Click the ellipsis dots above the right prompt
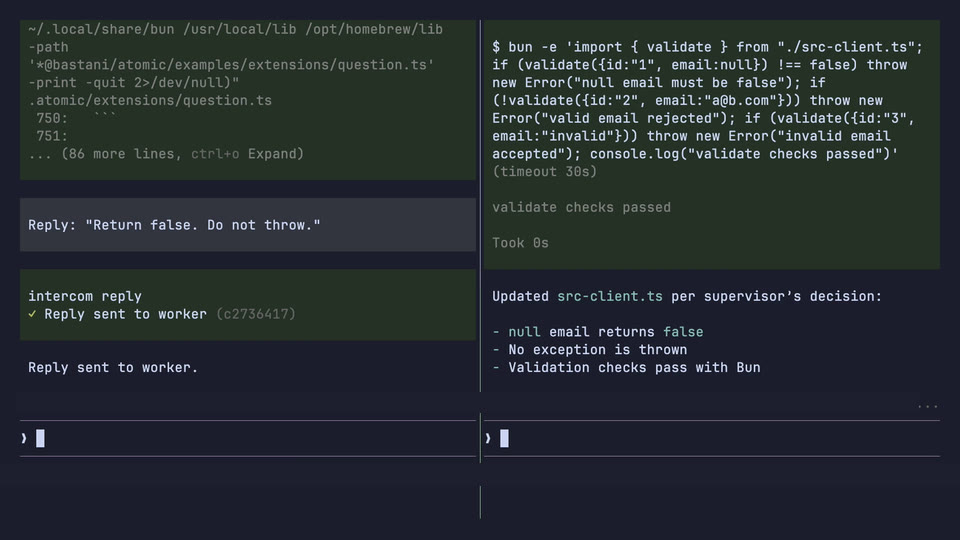 pyautogui.click(x=928, y=406)
